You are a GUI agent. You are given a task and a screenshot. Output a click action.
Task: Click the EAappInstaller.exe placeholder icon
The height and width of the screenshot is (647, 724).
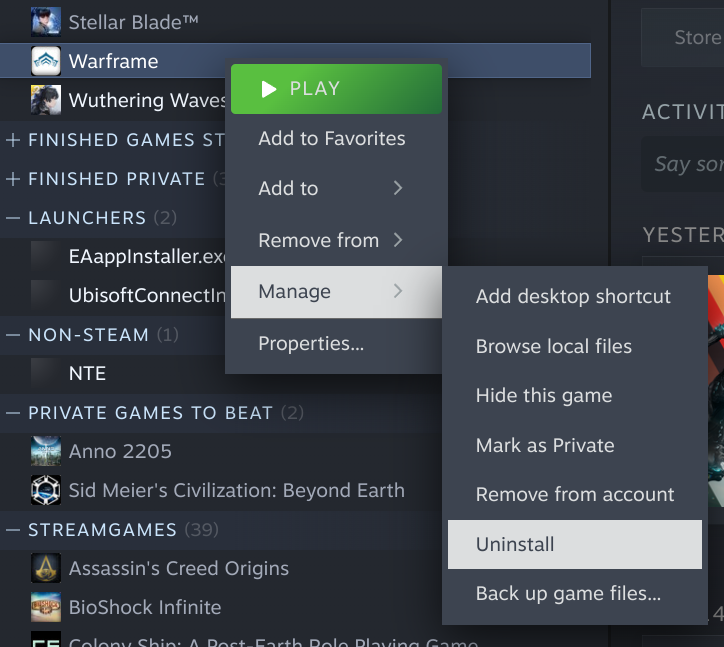[x=46, y=256]
